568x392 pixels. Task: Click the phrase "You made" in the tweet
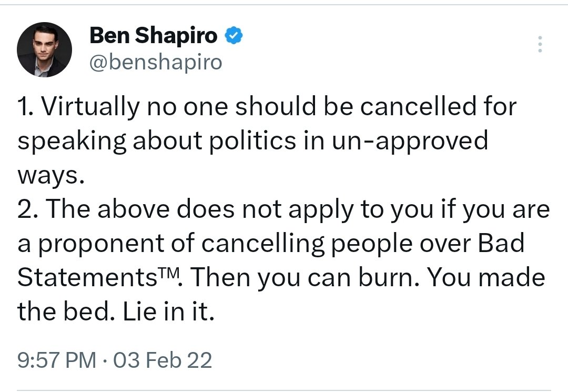(486, 277)
